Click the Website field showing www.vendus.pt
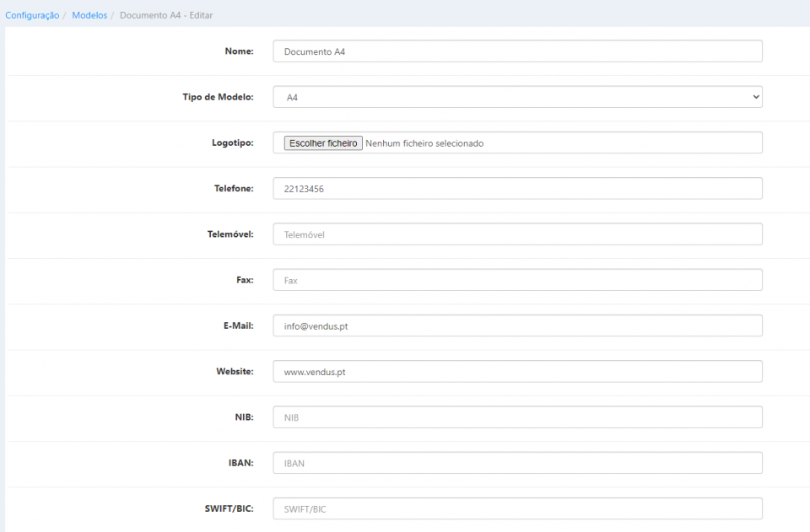The image size is (810, 532). pos(517,371)
